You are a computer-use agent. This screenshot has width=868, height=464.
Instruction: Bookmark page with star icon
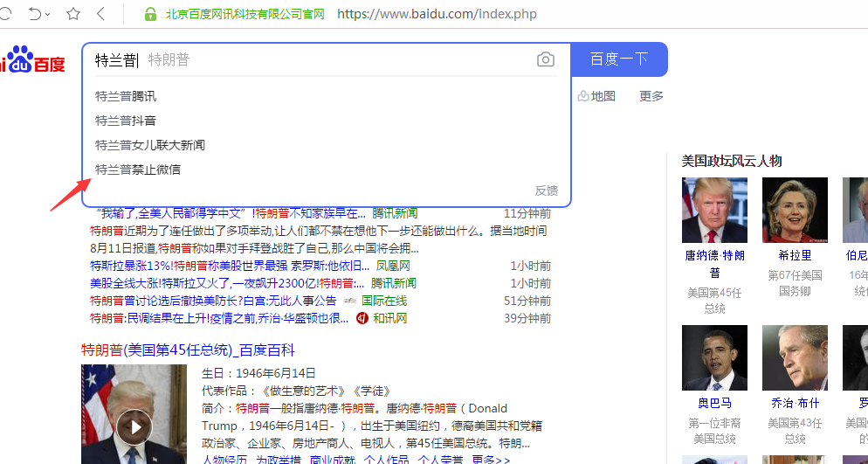point(73,14)
